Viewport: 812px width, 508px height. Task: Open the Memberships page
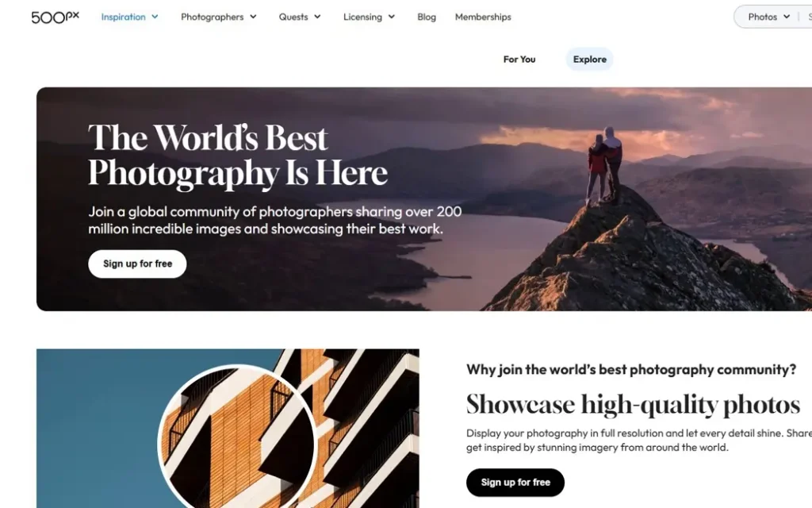[483, 17]
